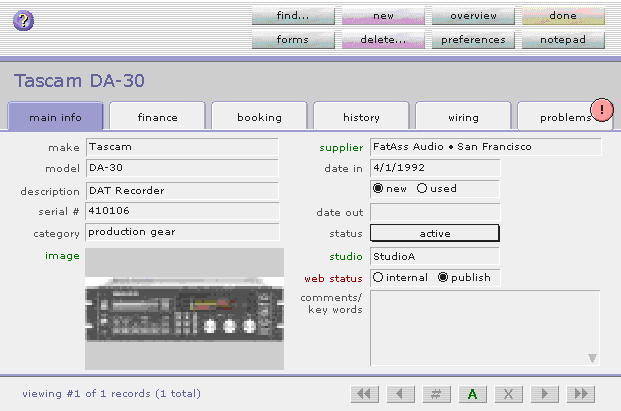621x411 pixels.
Task: Click the green A button
Action: tap(472, 394)
